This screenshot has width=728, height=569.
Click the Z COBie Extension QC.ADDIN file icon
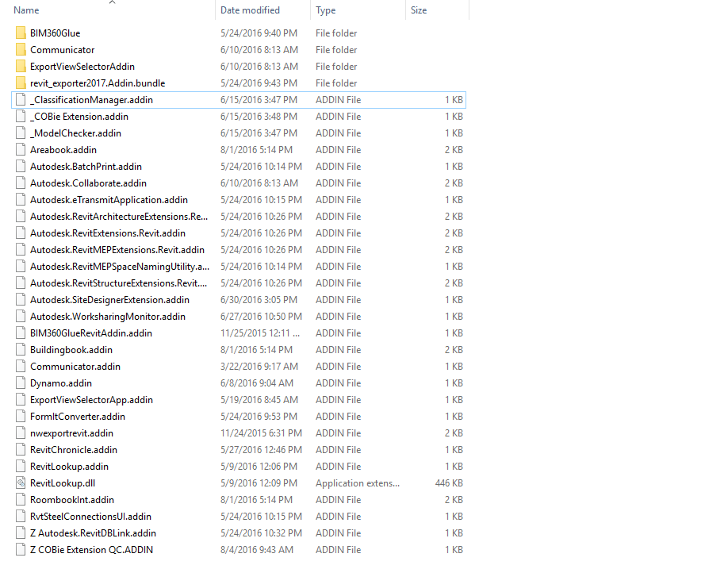21,550
